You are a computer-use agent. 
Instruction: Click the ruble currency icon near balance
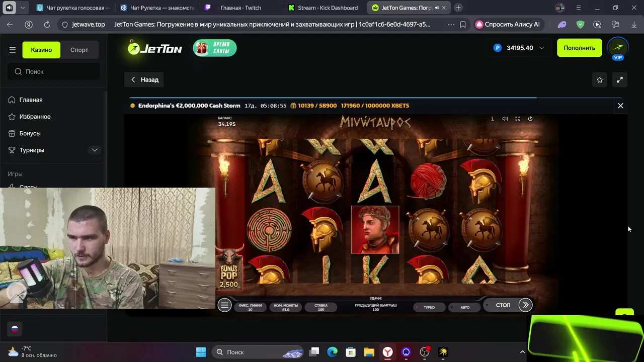pos(498,48)
